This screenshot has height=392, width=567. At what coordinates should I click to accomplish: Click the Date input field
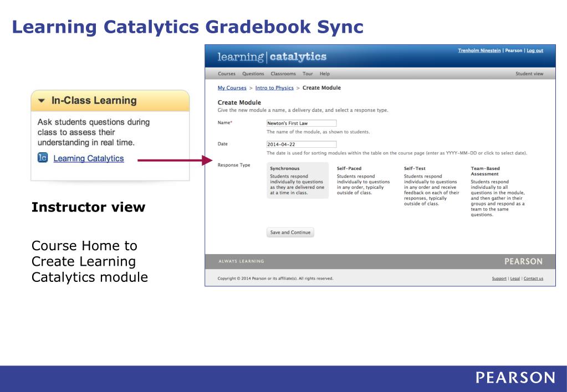click(x=302, y=144)
